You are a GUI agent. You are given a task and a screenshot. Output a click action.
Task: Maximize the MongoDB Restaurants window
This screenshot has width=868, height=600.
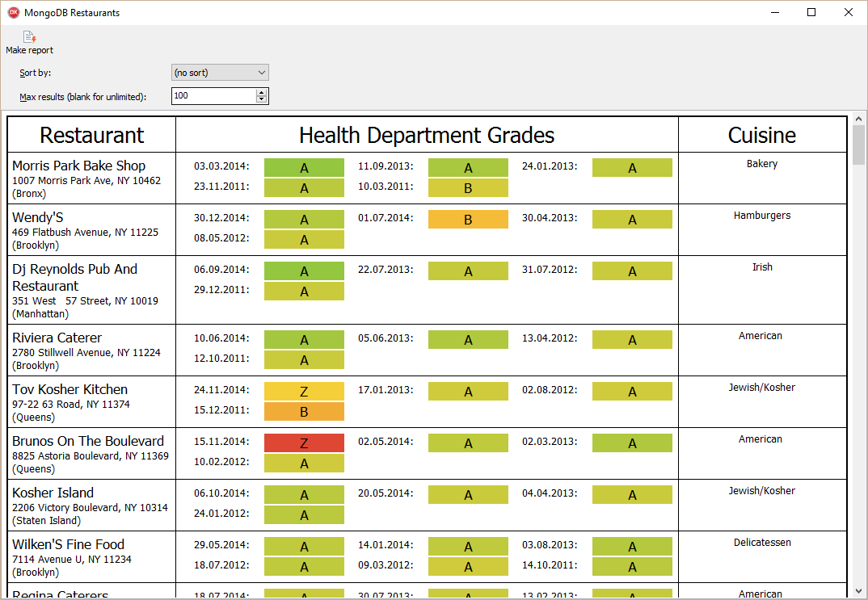point(811,12)
